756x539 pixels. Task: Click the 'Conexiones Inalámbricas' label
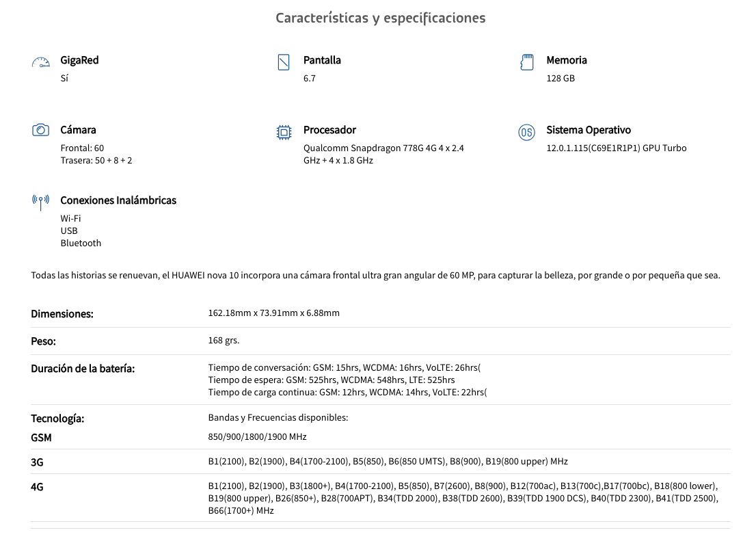pyautogui.click(x=118, y=200)
